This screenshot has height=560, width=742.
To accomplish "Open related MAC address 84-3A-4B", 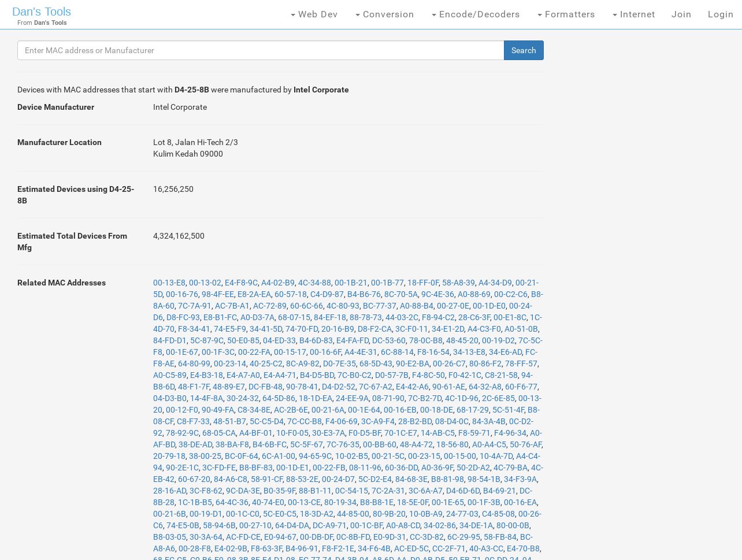I will click(x=489, y=421).
